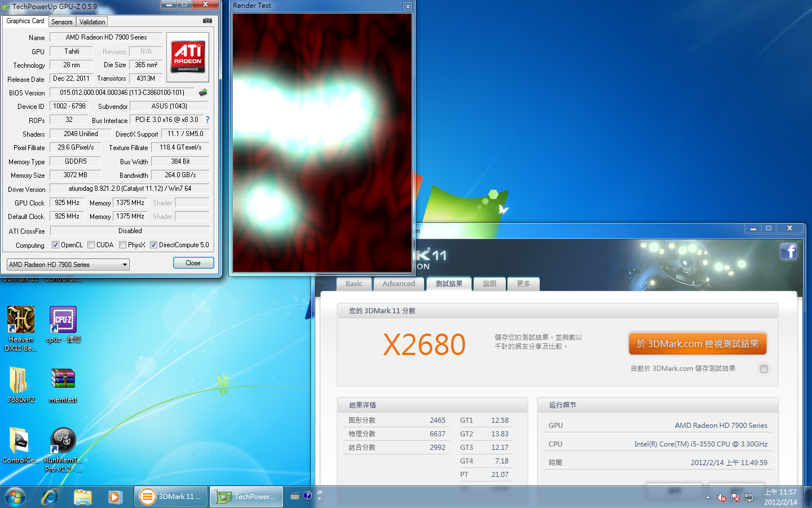
Task: Click the X2680 score text
Action: (424, 344)
